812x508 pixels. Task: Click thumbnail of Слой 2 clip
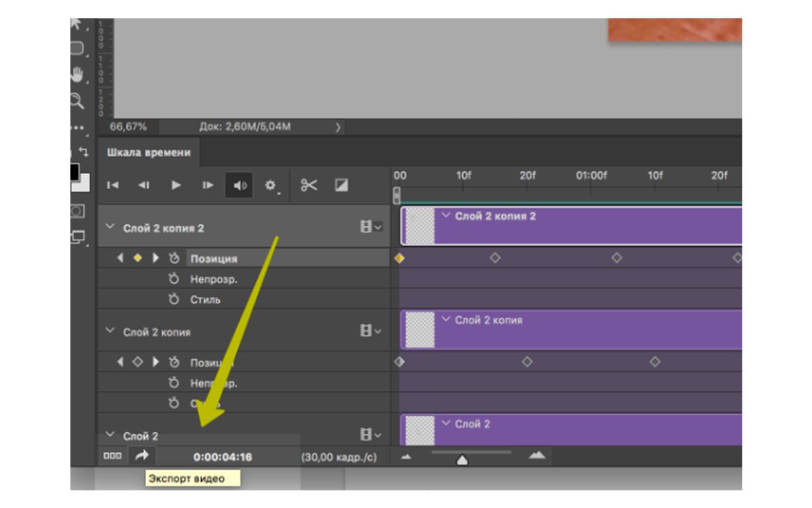(x=420, y=430)
